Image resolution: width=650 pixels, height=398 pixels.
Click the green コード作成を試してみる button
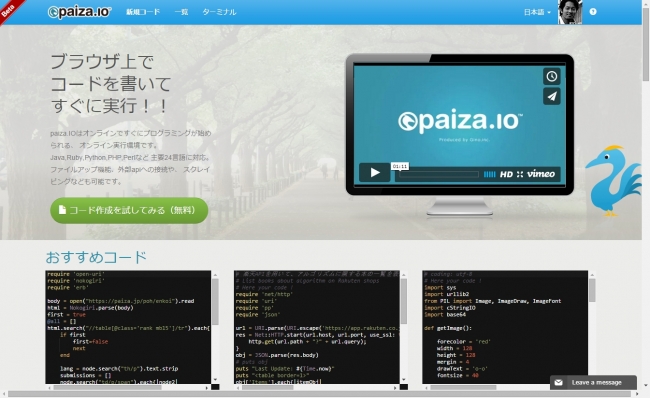(129, 210)
